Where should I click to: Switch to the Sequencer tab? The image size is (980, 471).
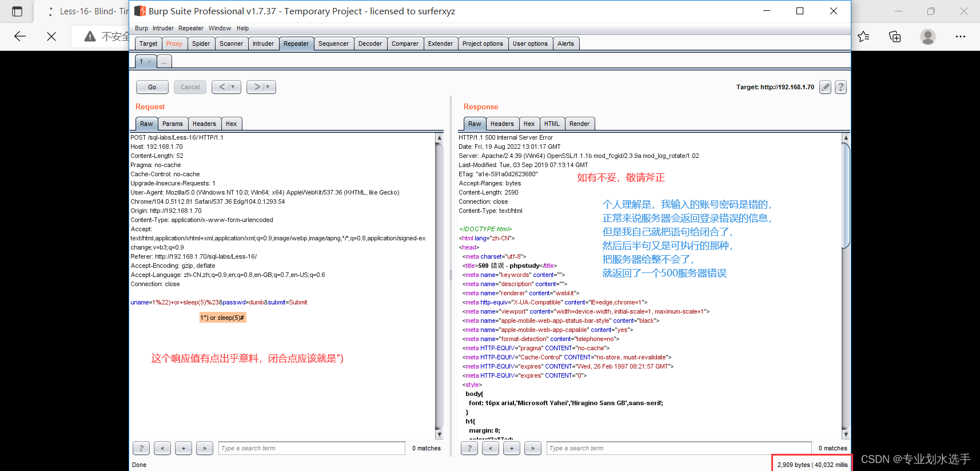point(333,43)
